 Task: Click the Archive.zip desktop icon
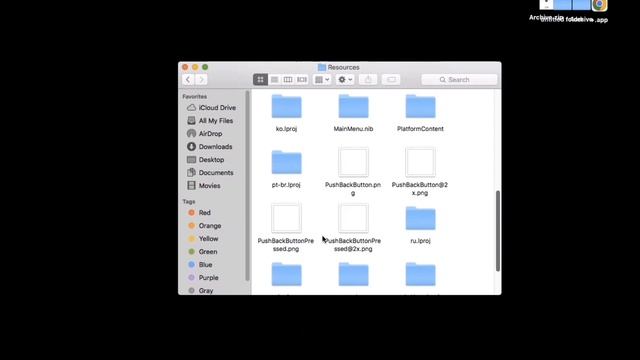[x=546, y=5]
